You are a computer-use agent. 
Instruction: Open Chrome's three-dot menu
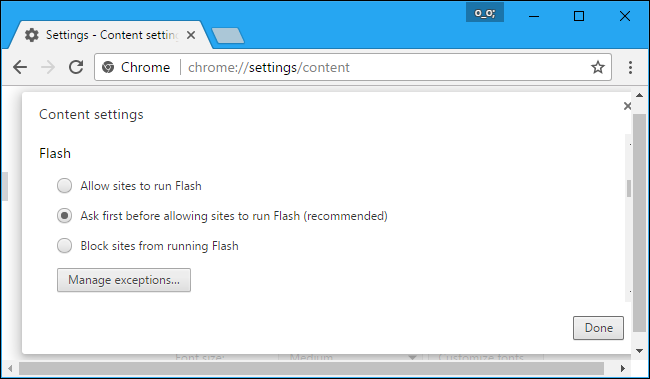coord(630,67)
